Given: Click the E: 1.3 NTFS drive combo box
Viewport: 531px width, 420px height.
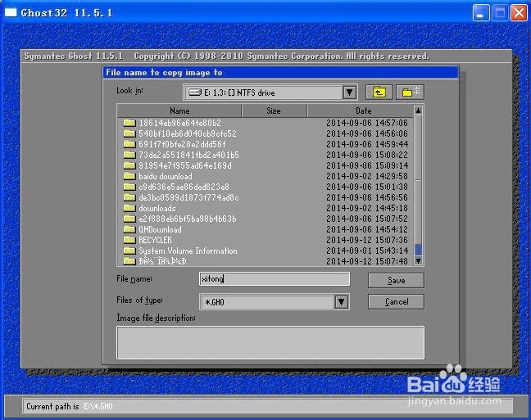Looking at the screenshot, I should click(x=270, y=92).
